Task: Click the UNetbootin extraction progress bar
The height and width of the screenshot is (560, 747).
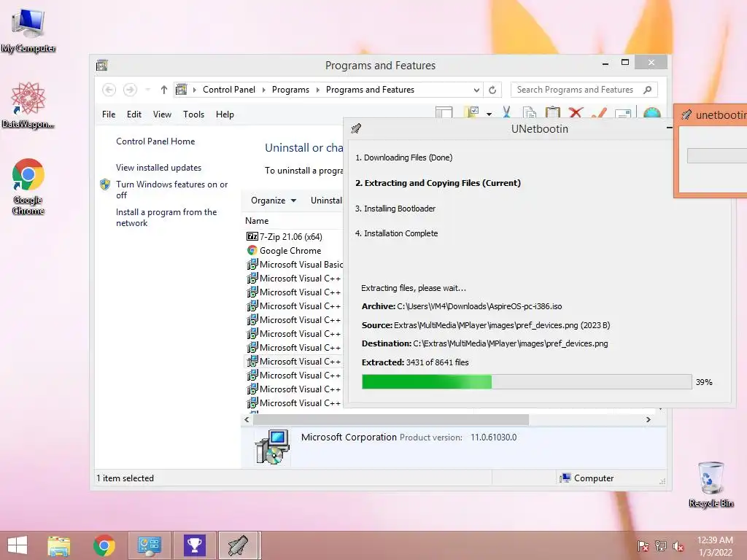Action: [527, 382]
